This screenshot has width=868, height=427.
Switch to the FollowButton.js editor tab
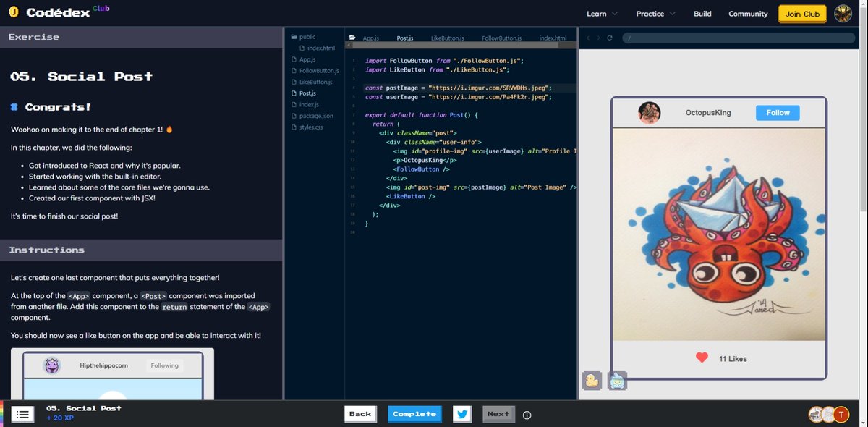(501, 38)
